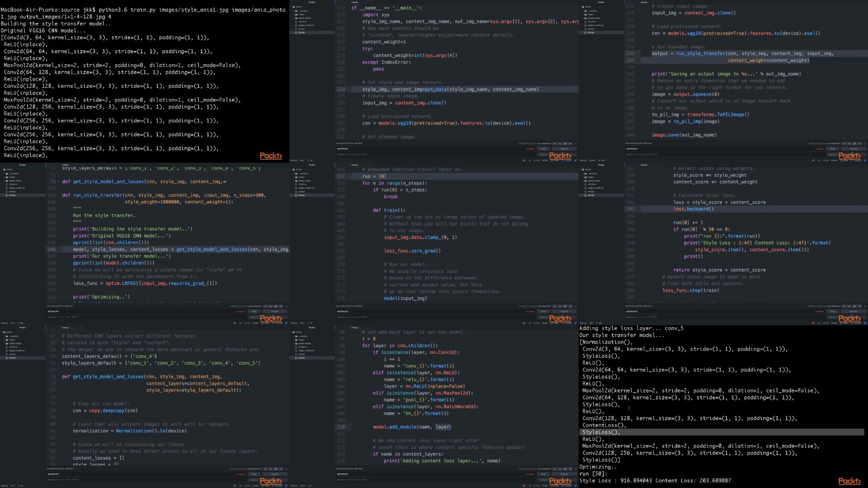Click the Packt logo in the top-left terminal
The width and height of the screenshot is (868, 488).
[271, 155]
